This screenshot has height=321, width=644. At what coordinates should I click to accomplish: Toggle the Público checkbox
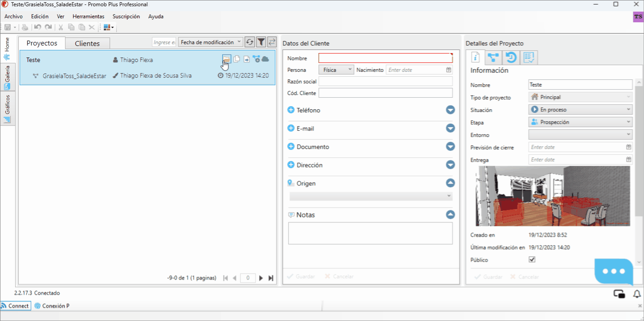tap(532, 259)
